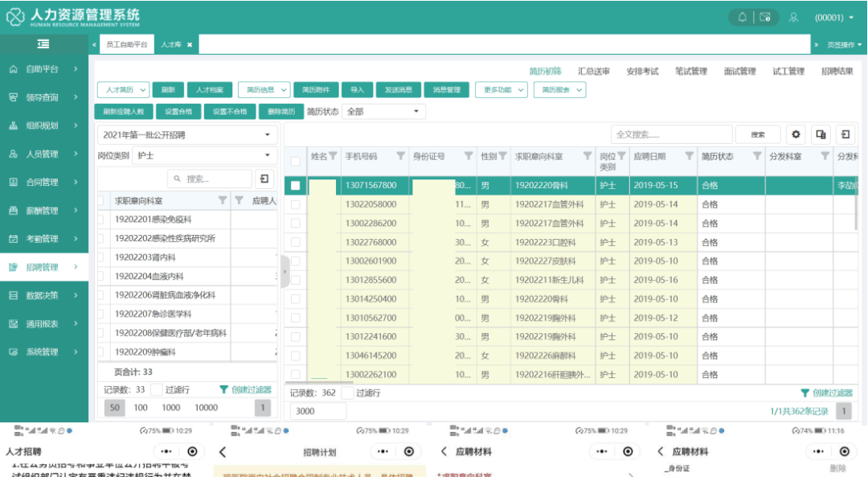Open the mail messages icon in header

765,17
